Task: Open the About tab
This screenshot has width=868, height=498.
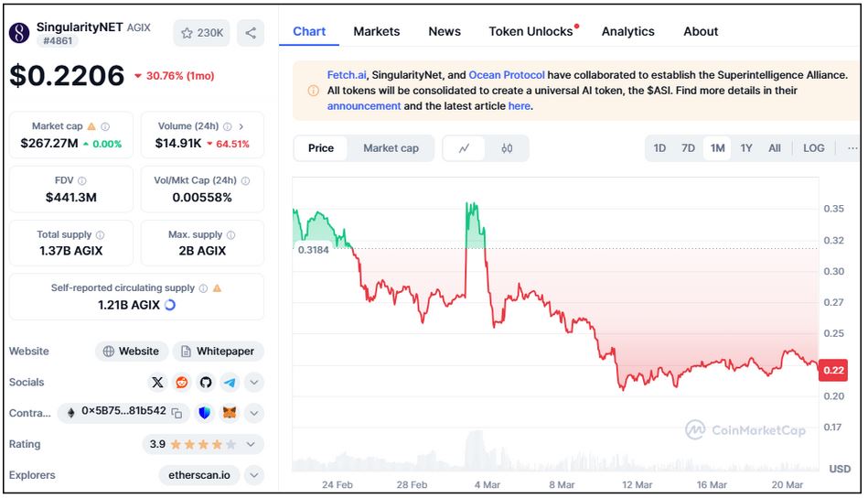Action: pos(701,31)
